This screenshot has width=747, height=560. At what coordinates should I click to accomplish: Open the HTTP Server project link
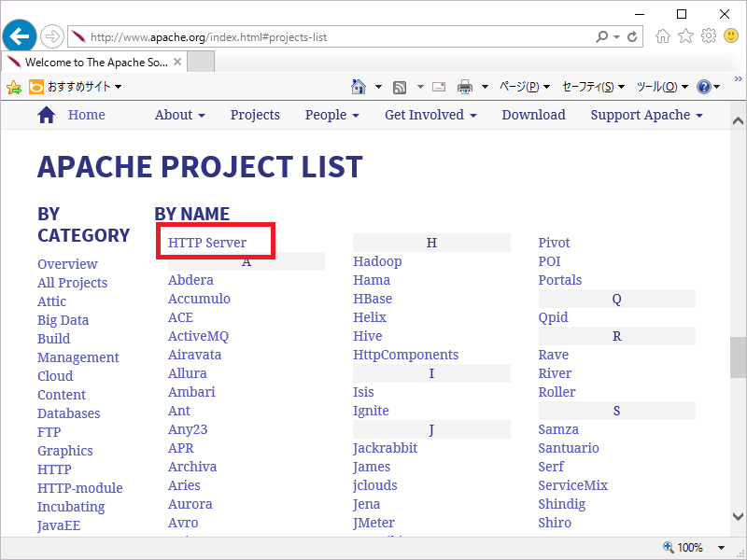(207, 243)
